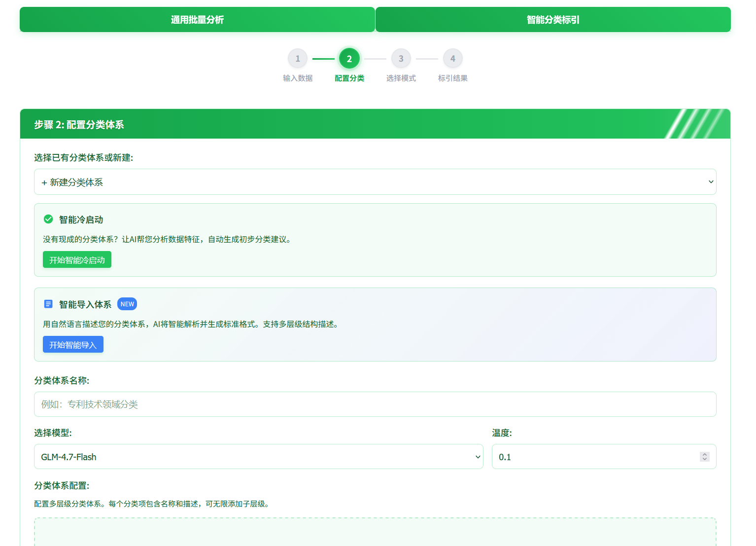Click the 标引结果 step label

(452, 78)
